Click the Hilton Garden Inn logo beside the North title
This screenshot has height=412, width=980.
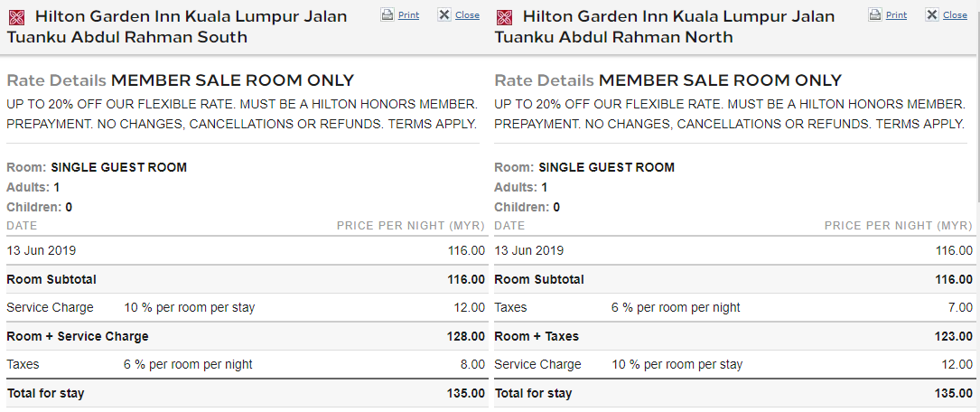[x=504, y=17]
